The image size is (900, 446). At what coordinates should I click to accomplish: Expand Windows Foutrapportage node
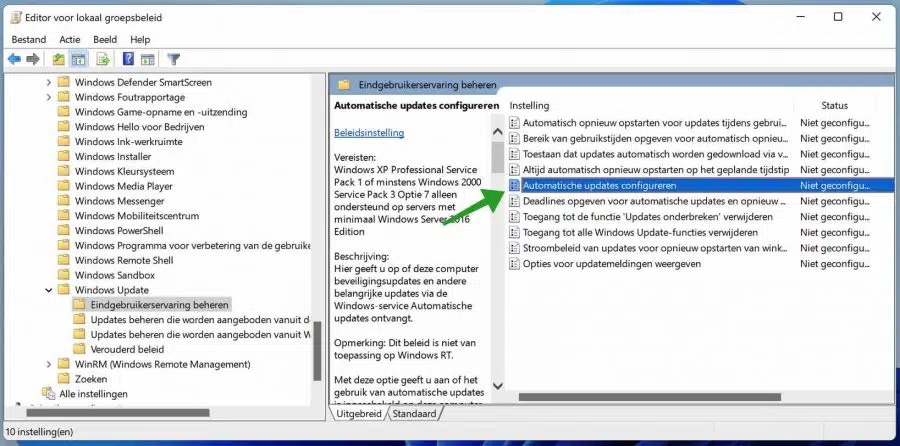click(x=49, y=97)
